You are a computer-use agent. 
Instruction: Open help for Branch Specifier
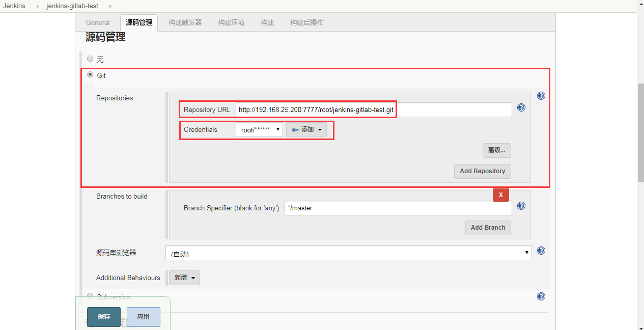[521, 206]
